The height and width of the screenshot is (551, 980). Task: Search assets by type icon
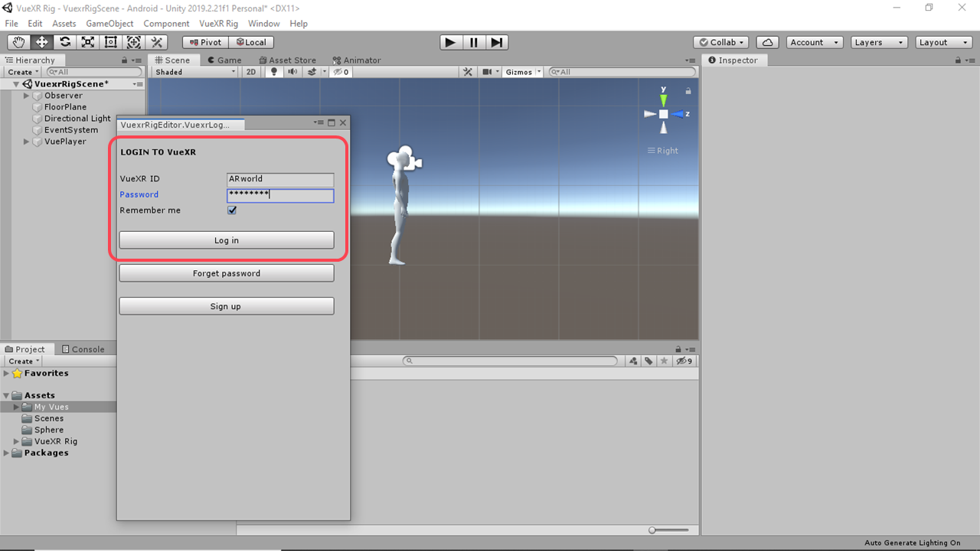(633, 361)
